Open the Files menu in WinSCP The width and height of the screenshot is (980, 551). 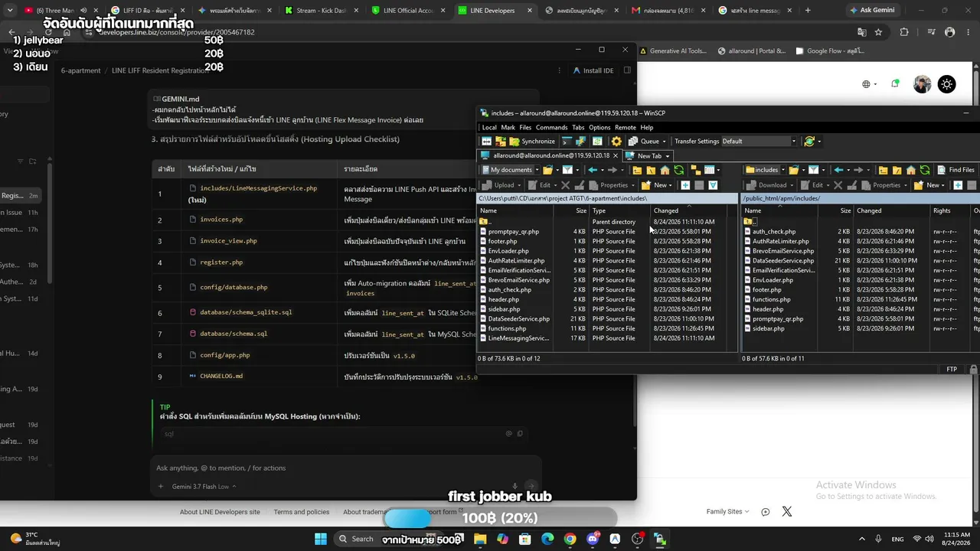click(x=525, y=128)
